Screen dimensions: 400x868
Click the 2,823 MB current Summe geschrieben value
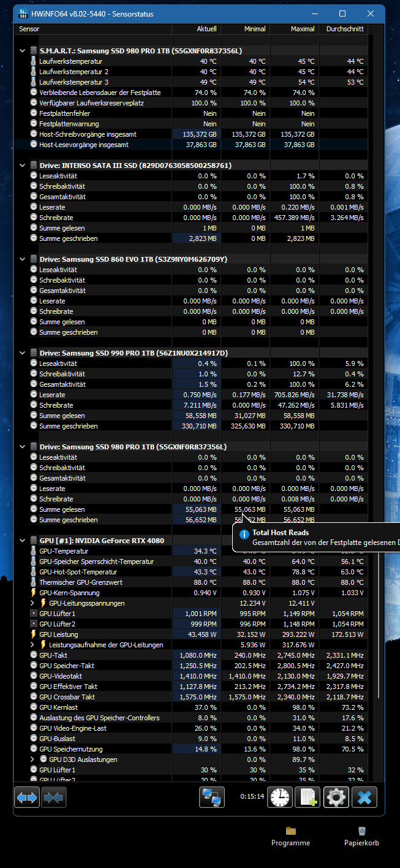pyautogui.click(x=203, y=238)
